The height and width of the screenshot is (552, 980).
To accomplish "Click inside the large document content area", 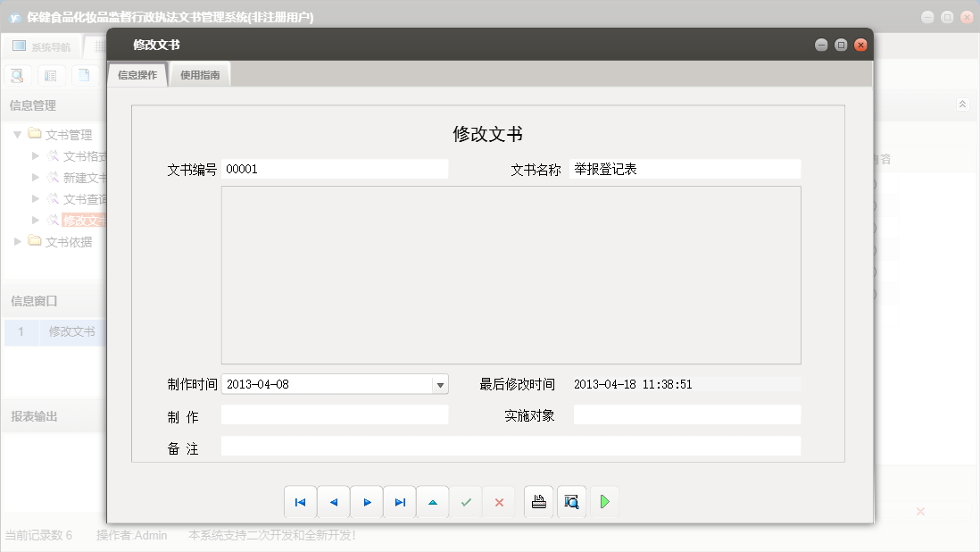I will (511, 275).
